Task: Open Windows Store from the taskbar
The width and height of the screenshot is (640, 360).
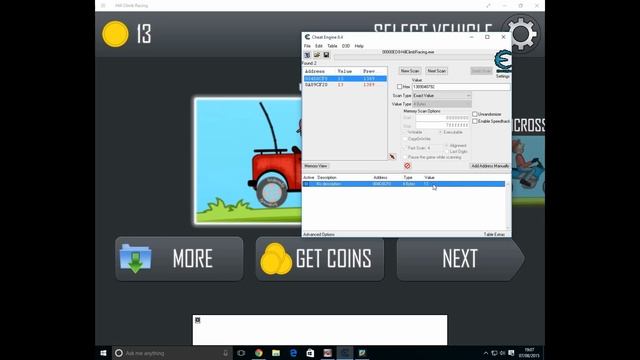Action: click(310, 353)
